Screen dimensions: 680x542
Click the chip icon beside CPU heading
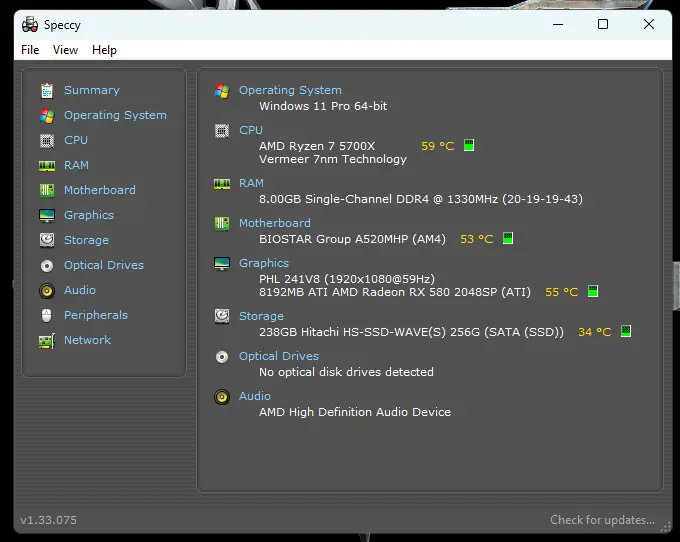click(222, 131)
